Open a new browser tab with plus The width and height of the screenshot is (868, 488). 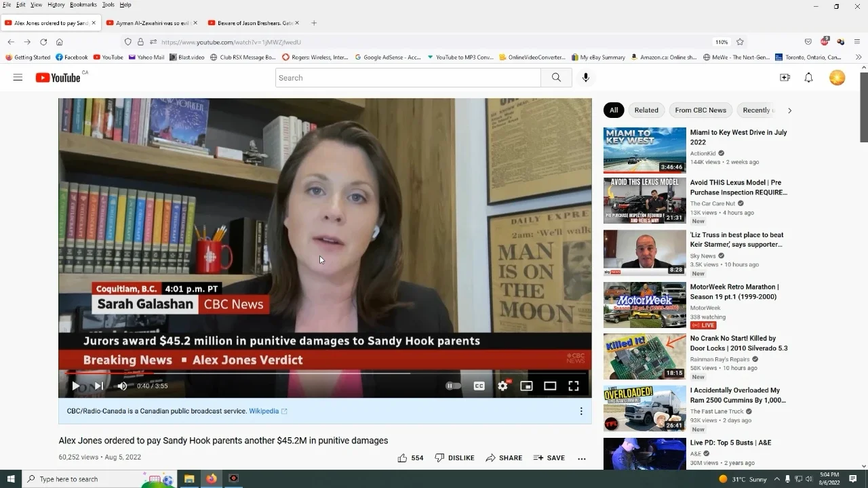click(314, 23)
